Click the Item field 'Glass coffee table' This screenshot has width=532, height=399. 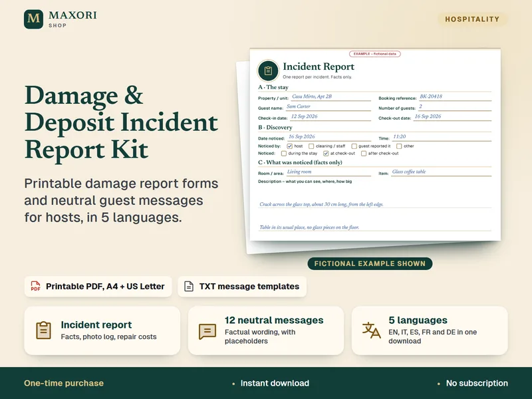pos(441,172)
